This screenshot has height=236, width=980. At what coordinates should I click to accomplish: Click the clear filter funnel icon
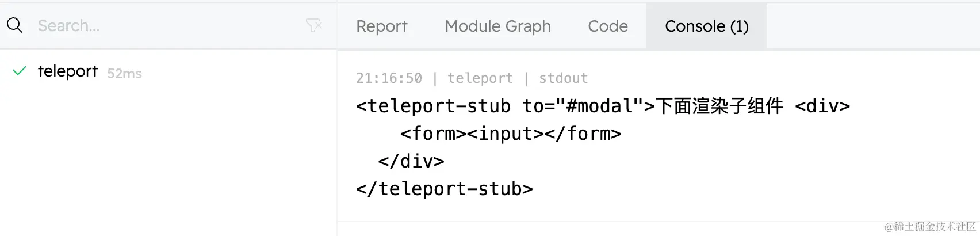314,25
